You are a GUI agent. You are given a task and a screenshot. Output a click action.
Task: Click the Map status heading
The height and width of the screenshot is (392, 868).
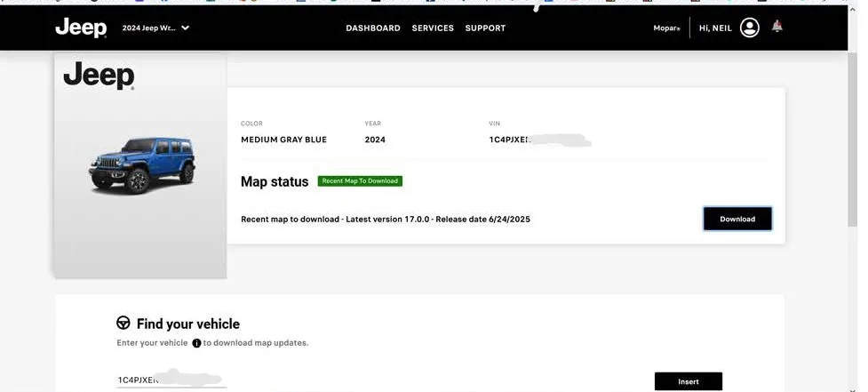pyautogui.click(x=275, y=181)
